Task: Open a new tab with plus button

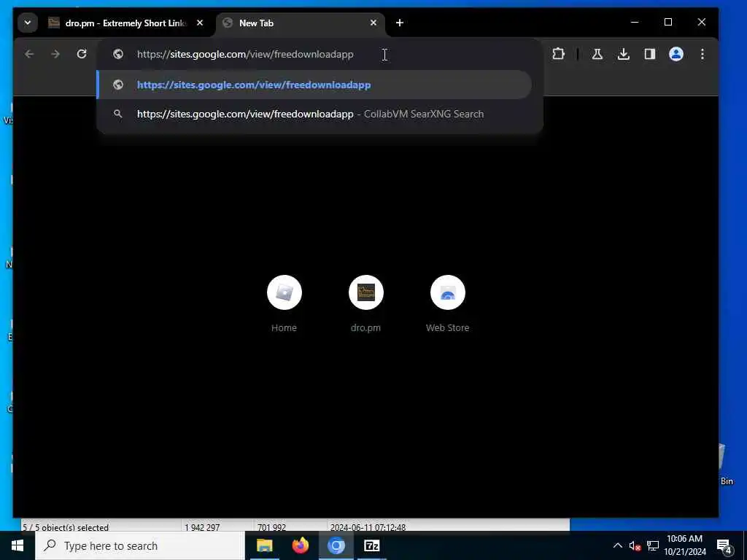Action: point(400,23)
